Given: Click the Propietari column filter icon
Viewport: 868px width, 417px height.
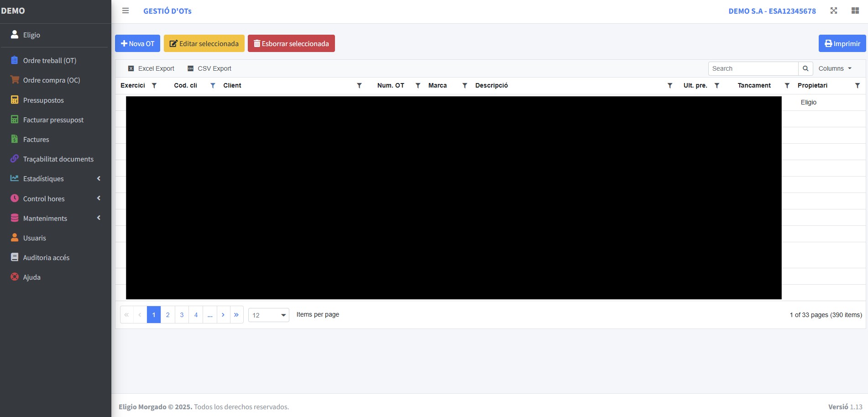Looking at the screenshot, I should point(857,85).
